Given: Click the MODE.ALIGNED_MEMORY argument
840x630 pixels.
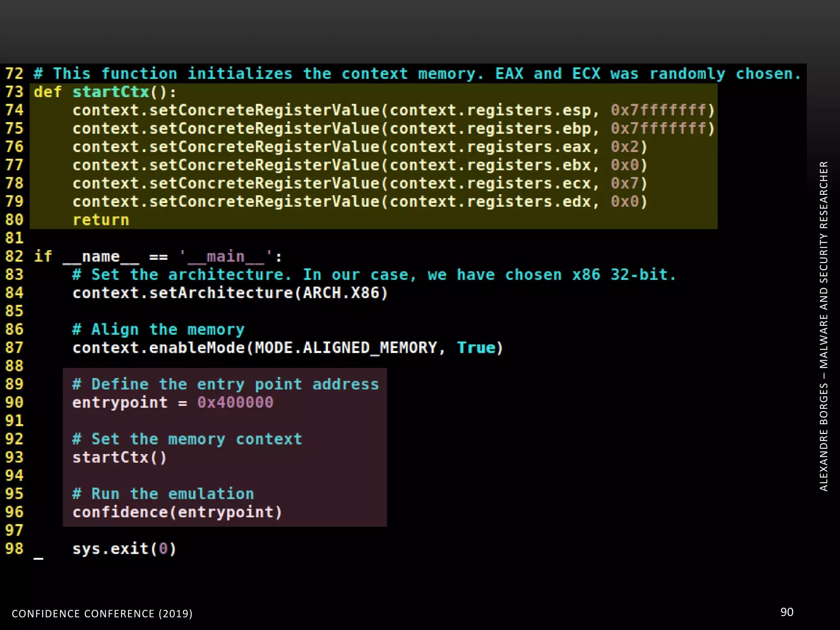Looking at the screenshot, I should tap(346, 348).
